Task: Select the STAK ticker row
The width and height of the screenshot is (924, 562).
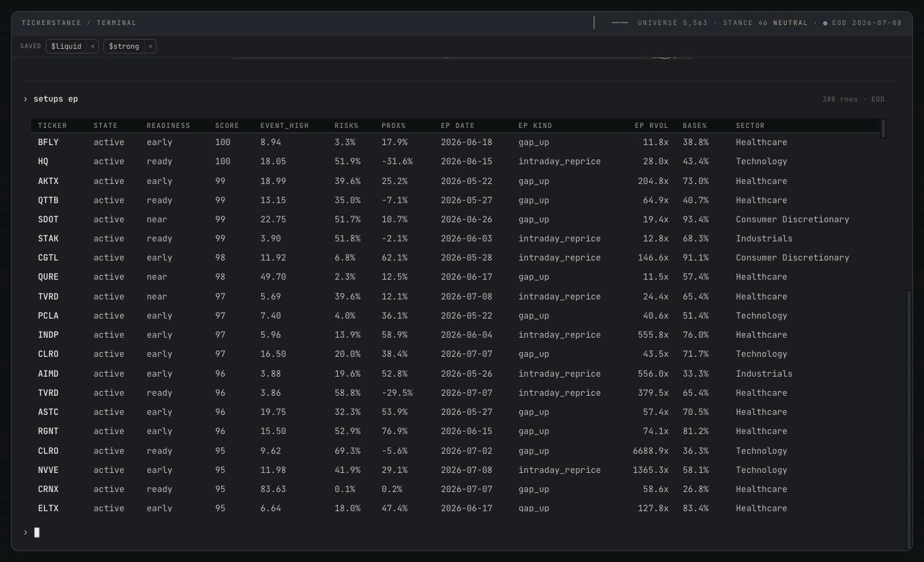Action: (x=455, y=239)
